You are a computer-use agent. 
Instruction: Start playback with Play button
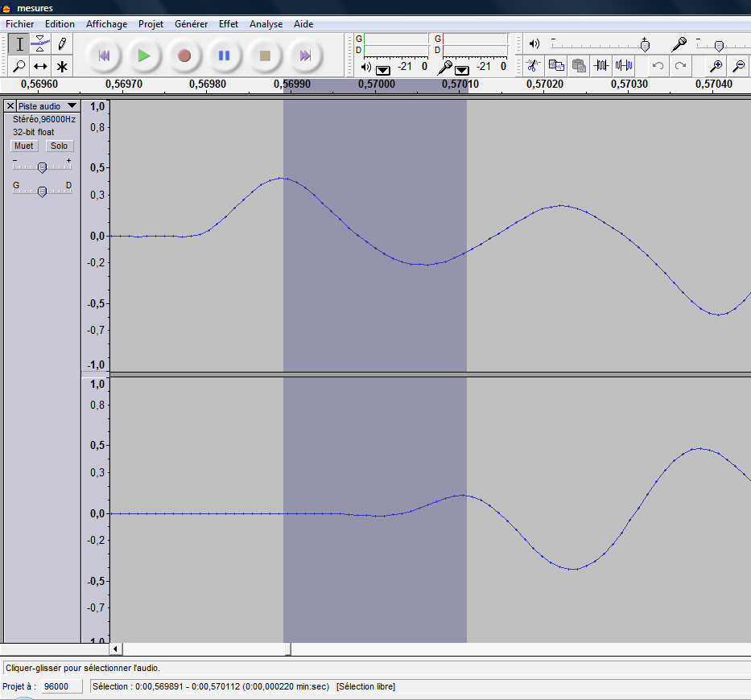(144, 56)
